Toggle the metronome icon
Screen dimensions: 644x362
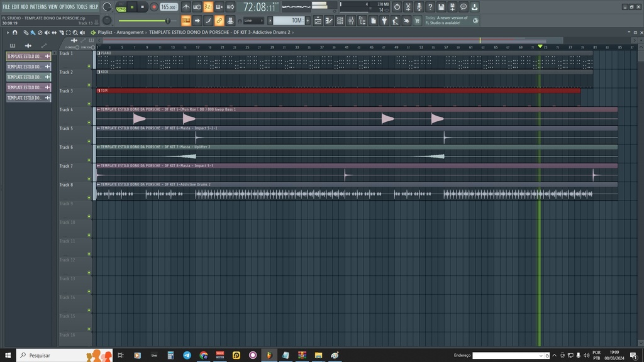click(x=186, y=7)
